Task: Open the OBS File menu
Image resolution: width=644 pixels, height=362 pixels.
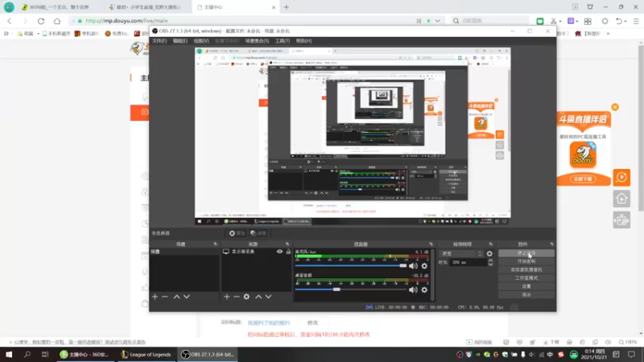Action: coord(159,41)
